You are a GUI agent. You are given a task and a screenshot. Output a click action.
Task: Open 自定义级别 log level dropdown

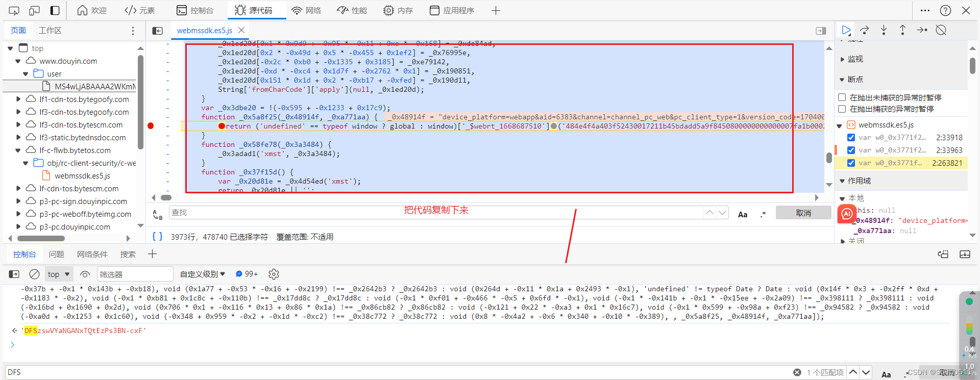point(203,274)
